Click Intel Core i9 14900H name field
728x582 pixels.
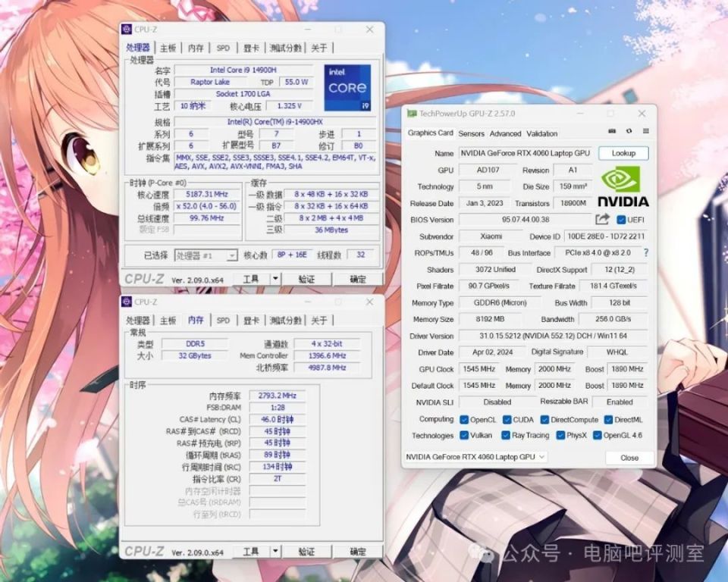[x=243, y=70]
